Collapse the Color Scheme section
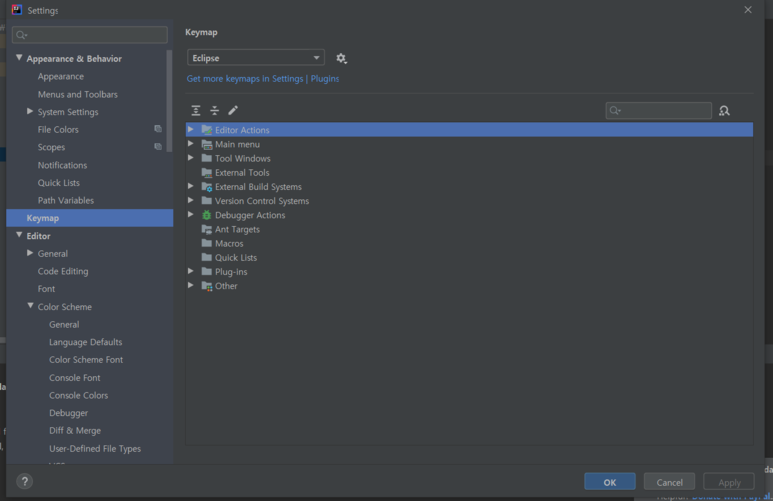 (31, 306)
